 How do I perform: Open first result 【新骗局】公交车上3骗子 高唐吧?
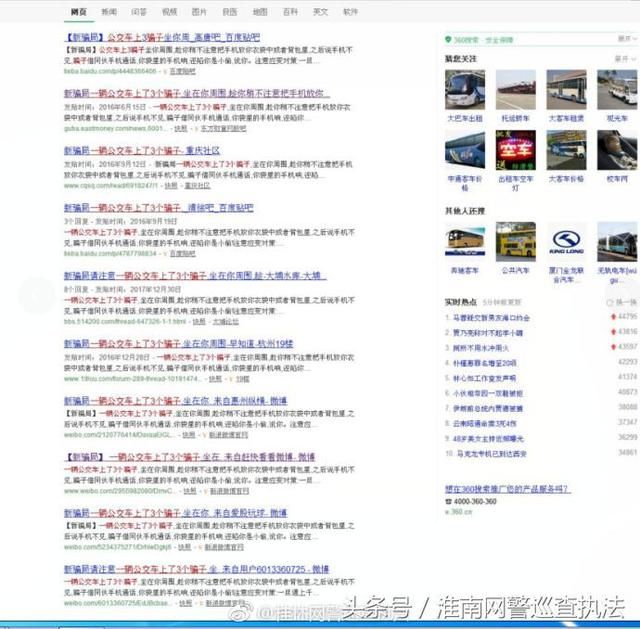[162, 38]
